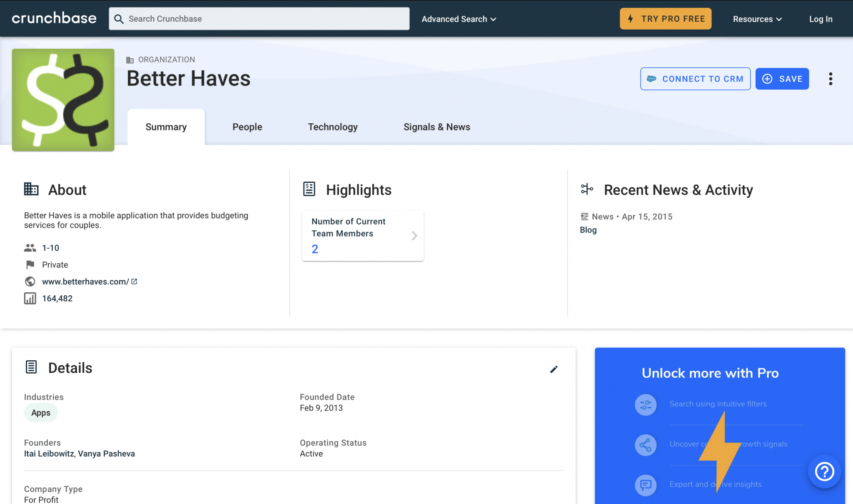
Task: Click the For Profit company type
Action: 41,499
